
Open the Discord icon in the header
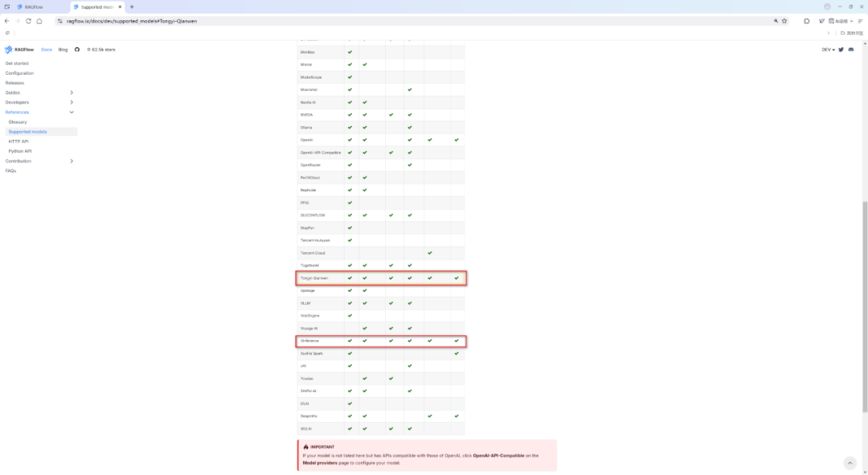tap(851, 50)
